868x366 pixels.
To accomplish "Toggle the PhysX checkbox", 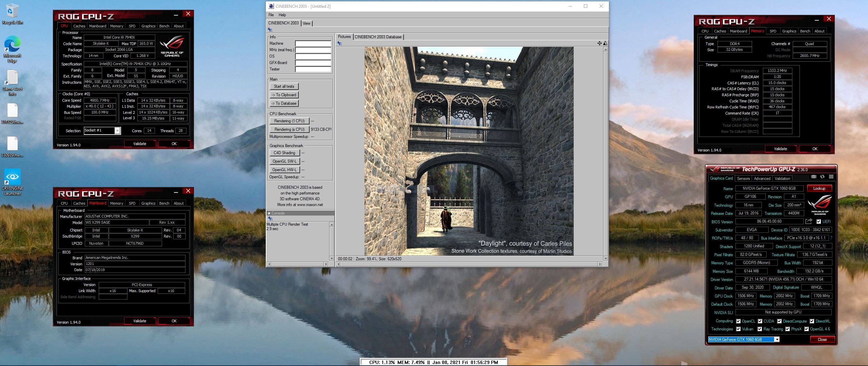I will tap(787, 329).
